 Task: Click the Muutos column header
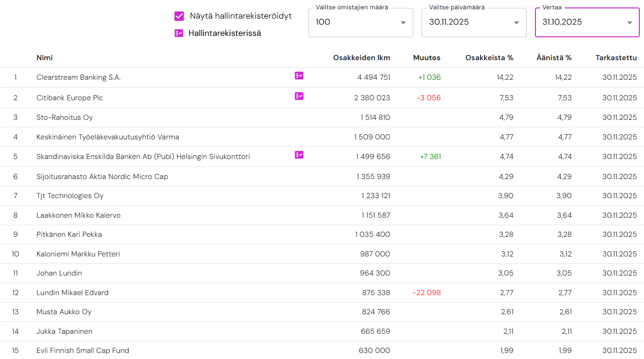click(x=426, y=58)
